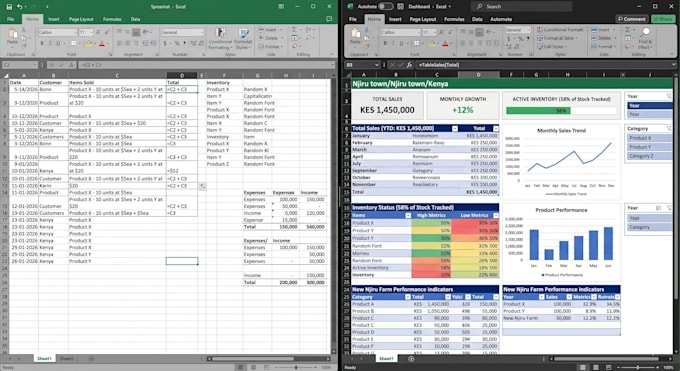
Task: Toggle AutoSave switch in Dashboard window
Action: pyautogui.click(x=385, y=7)
